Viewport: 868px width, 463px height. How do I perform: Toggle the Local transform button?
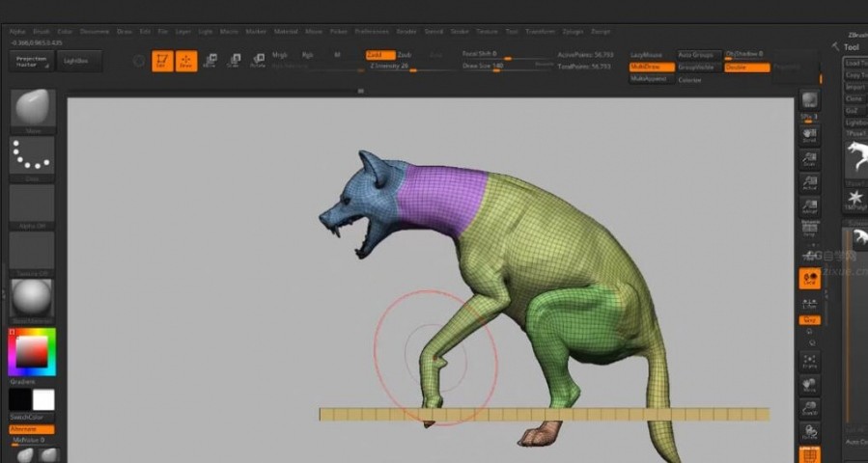[810, 279]
